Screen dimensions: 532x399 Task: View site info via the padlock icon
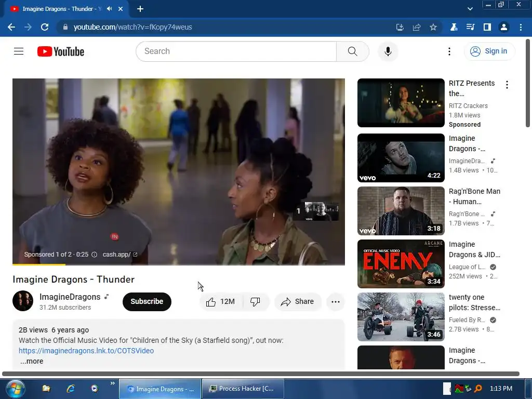pyautogui.click(x=65, y=27)
